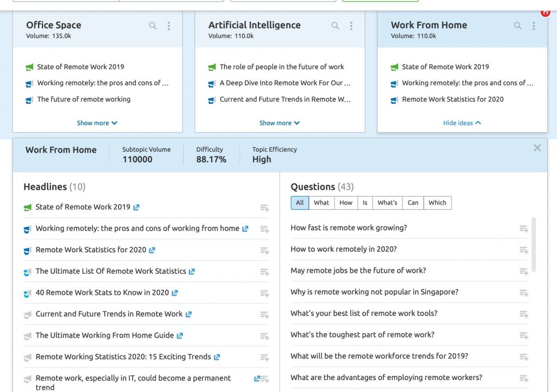Open the external link for 40 Remote Work Stats to Know in 2020
Image resolution: width=557 pixels, height=392 pixels.
[x=174, y=293]
